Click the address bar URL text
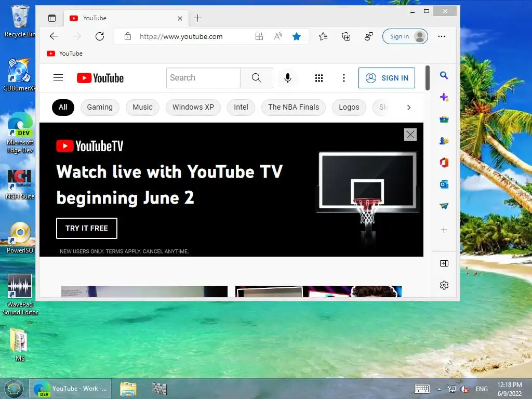This screenshot has height=399, width=532. 181,37
